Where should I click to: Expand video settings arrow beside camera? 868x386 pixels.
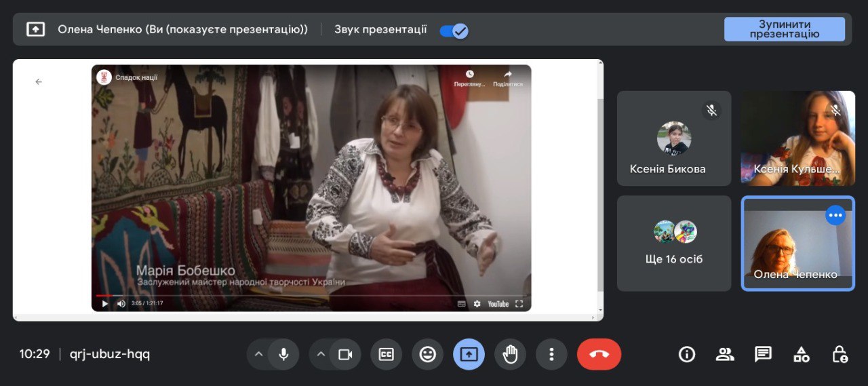(x=321, y=354)
